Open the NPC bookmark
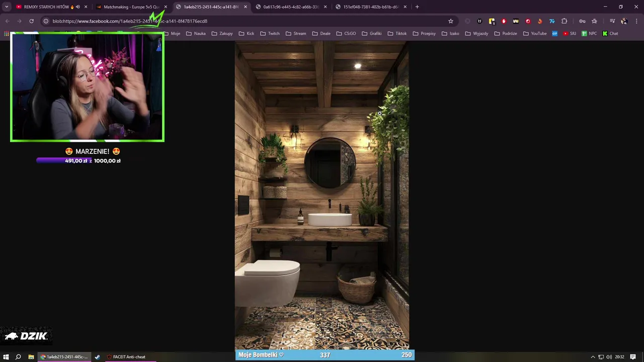This screenshot has width=644, height=362. point(589,34)
